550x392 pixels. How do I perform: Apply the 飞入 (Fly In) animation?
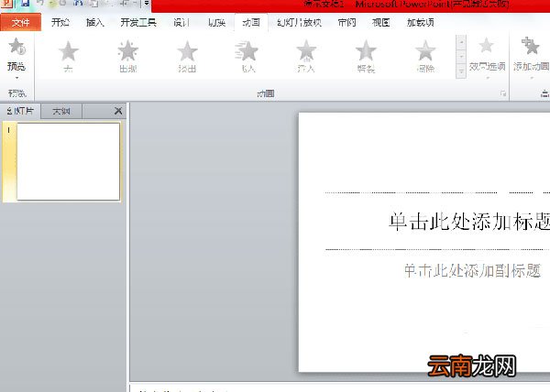pyautogui.click(x=247, y=56)
